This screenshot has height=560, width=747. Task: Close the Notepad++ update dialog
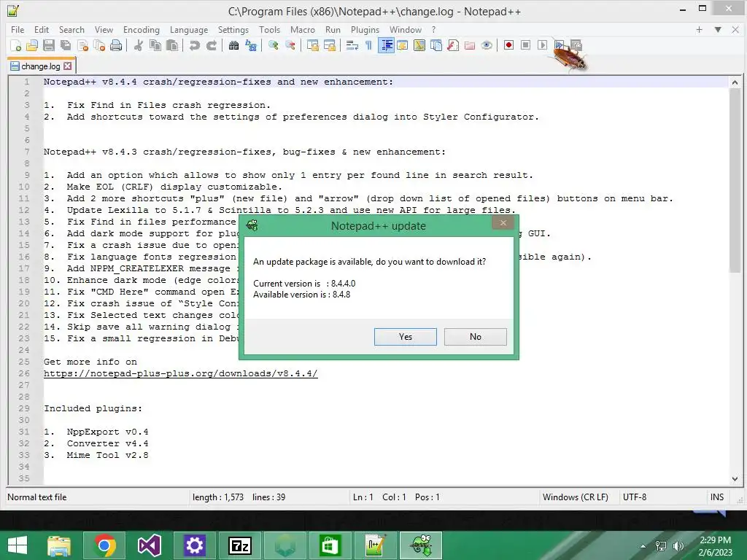click(503, 223)
